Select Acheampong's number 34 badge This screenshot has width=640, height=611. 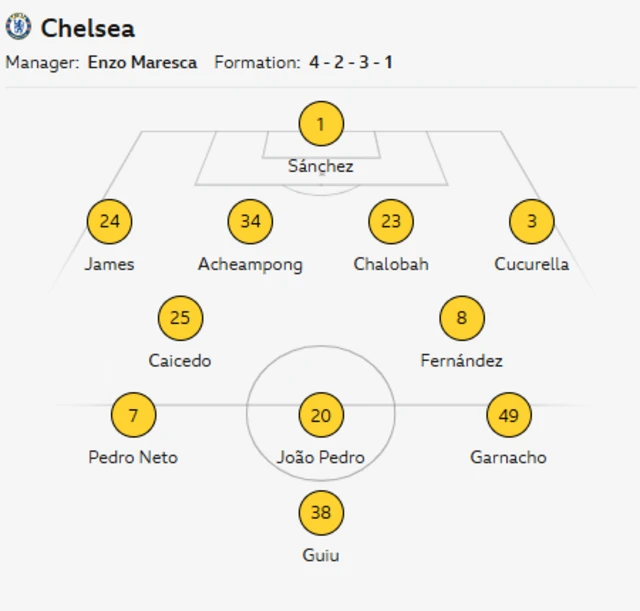pyautogui.click(x=250, y=222)
